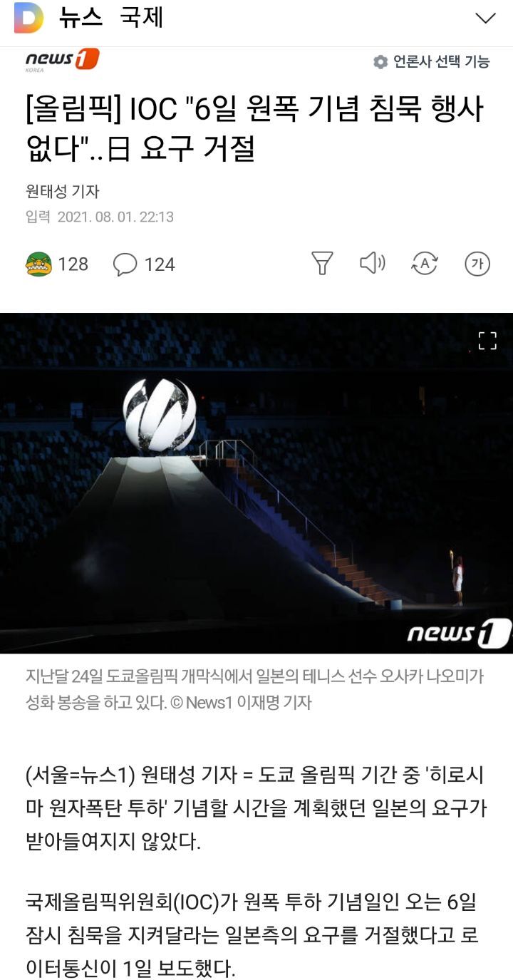Open the 124 comments bubble
The height and width of the screenshot is (980, 513).
[x=144, y=264]
